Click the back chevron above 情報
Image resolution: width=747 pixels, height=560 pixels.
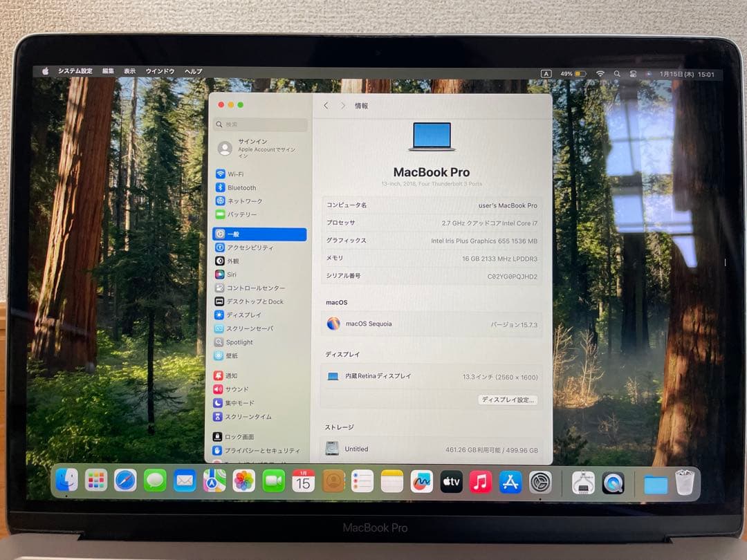coord(326,105)
